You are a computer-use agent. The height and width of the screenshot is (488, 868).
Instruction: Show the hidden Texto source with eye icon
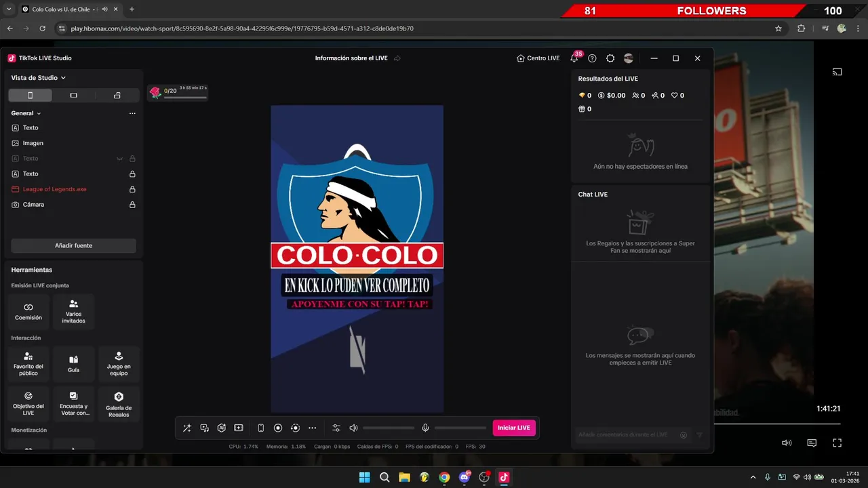[120, 159]
